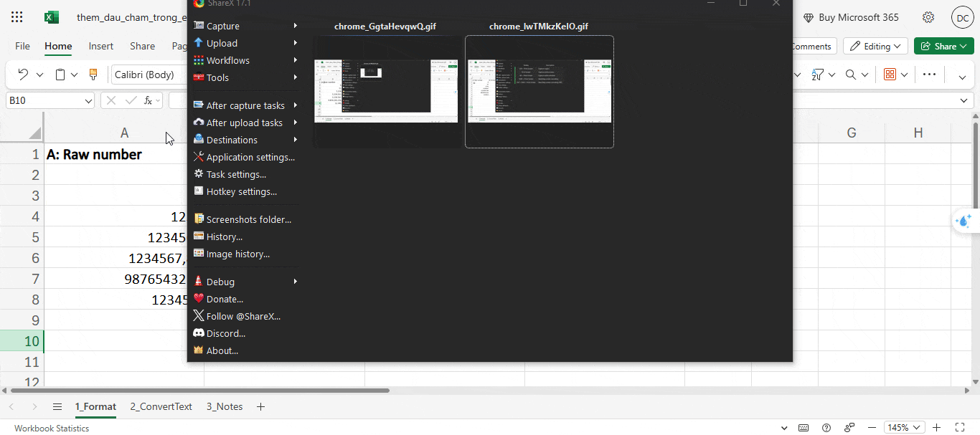Open ShareX Workflows submenu
Viewport: 980px width, 435px height.
pyautogui.click(x=245, y=60)
